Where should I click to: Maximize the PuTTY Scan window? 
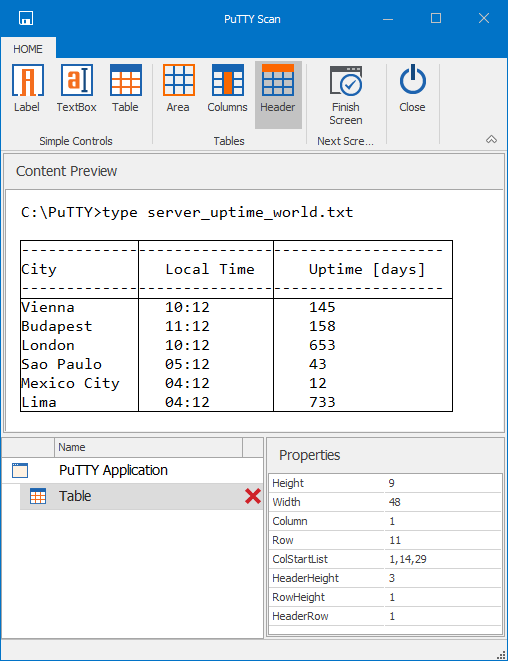point(436,18)
